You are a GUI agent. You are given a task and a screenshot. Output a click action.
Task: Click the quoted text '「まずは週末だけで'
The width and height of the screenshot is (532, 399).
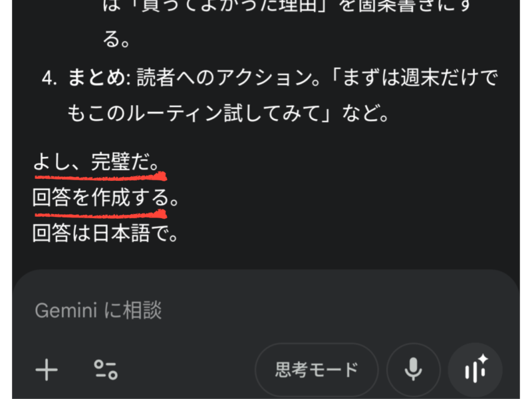pos(414,78)
